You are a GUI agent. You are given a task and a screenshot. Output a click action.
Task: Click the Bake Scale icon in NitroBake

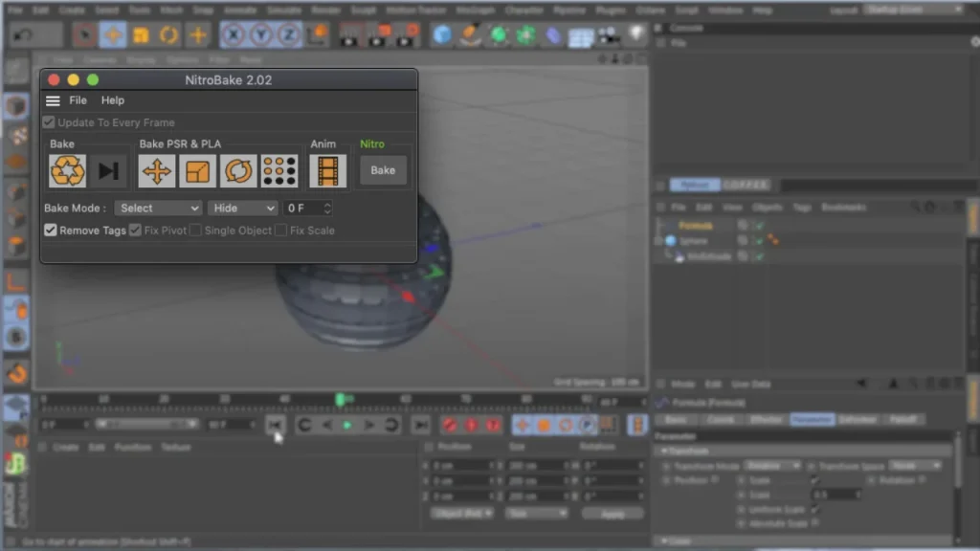point(197,170)
